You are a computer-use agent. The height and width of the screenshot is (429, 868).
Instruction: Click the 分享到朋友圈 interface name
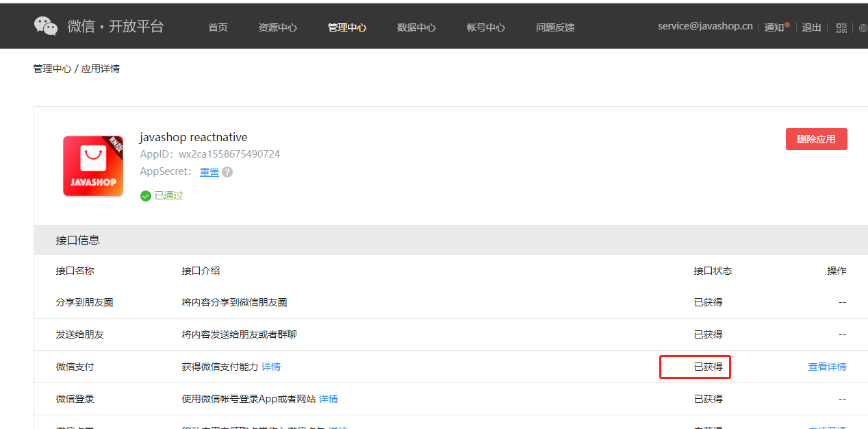coord(84,302)
